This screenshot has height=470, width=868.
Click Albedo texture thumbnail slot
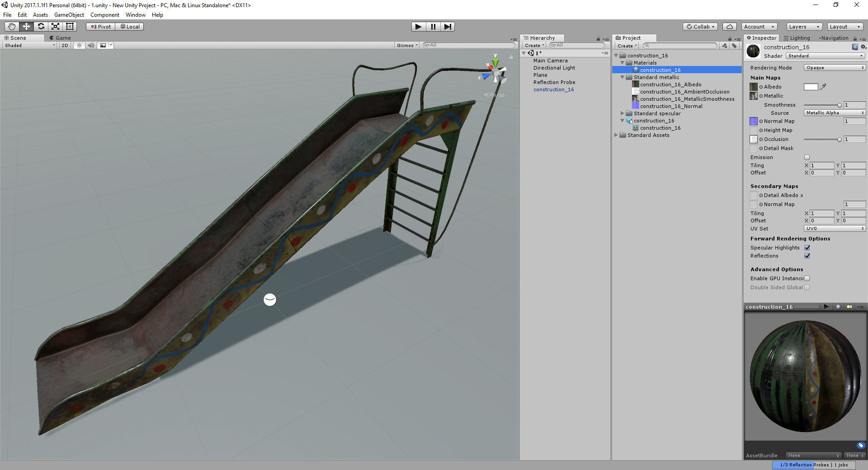click(754, 87)
